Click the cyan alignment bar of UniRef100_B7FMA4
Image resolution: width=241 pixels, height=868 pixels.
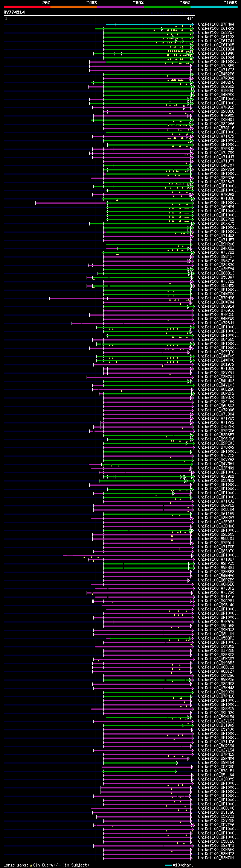pos(149,25)
